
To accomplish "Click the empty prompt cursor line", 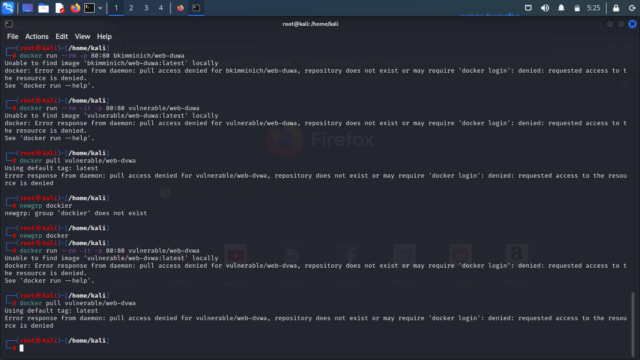I will click(22, 348).
